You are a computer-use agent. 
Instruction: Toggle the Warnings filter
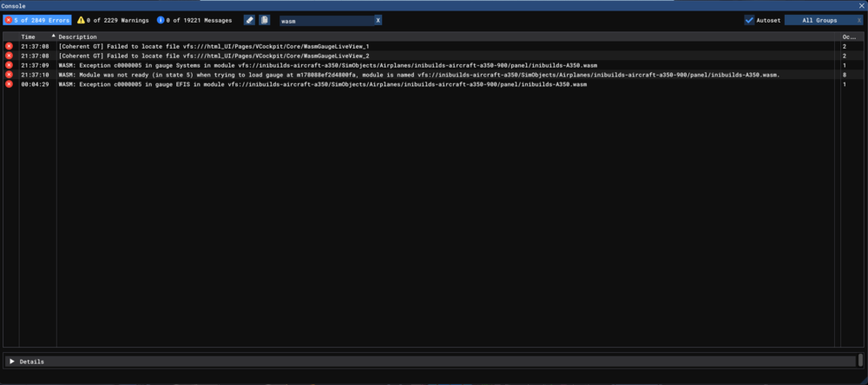coord(113,20)
